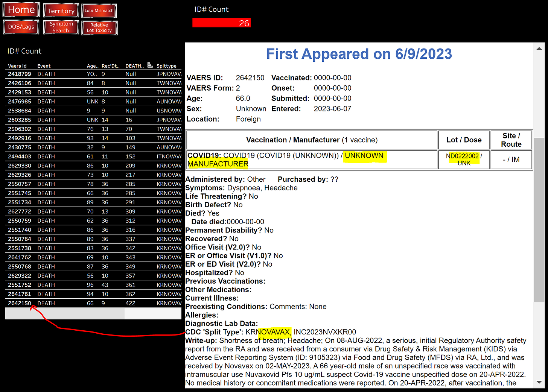Sort table by Splttype column header
This screenshot has width=548, height=392.
click(166, 66)
